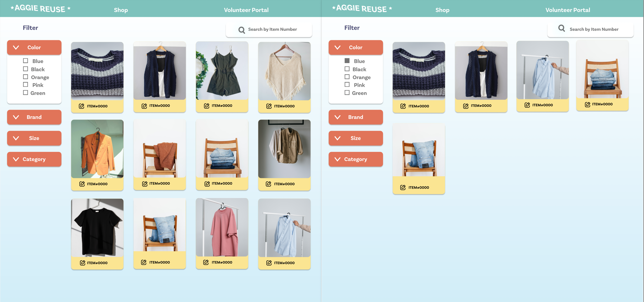Click edit icon under the khaki shirt
This screenshot has height=302, width=644.
pos(268,184)
